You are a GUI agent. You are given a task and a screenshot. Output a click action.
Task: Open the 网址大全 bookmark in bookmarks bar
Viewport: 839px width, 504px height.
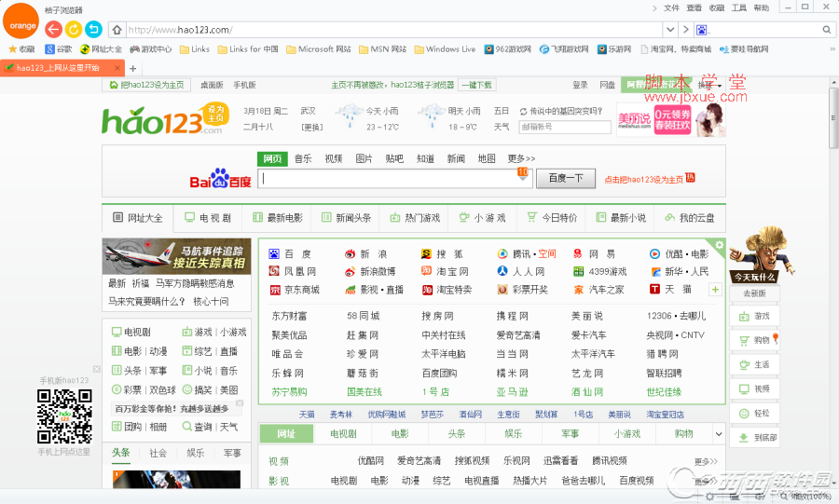point(101,49)
